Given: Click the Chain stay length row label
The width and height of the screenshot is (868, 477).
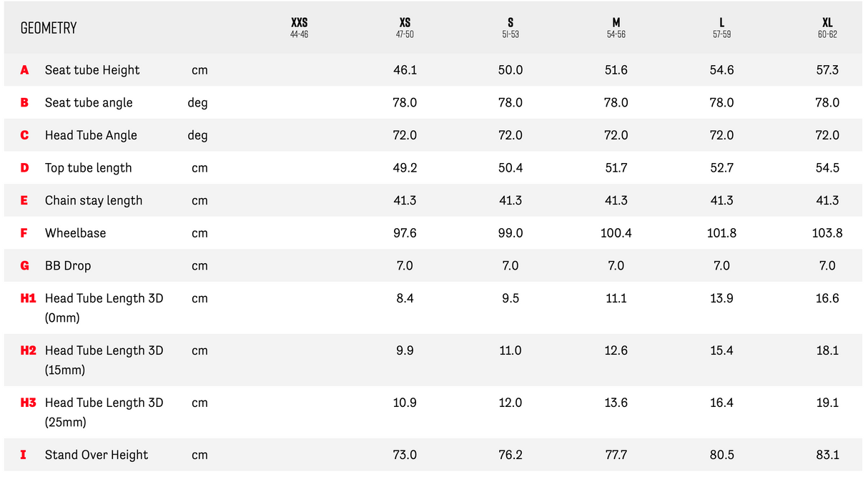Looking at the screenshot, I should (x=94, y=200).
